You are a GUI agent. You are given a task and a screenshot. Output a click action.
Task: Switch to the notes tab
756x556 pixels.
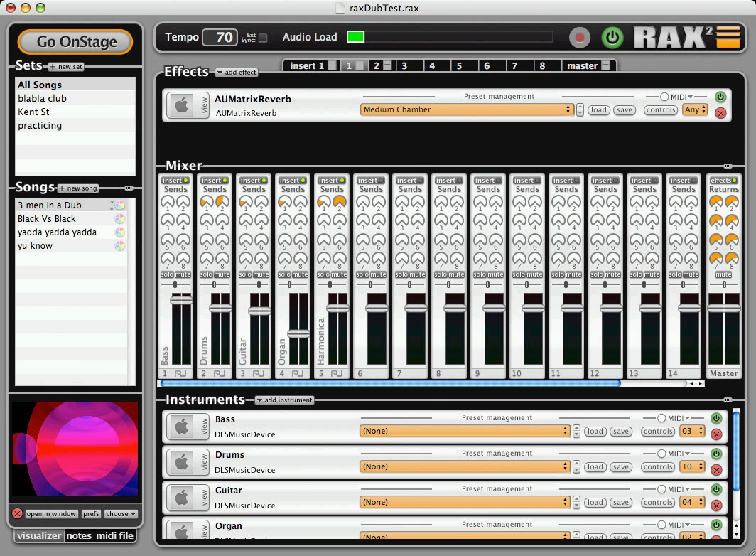click(79, 535)
